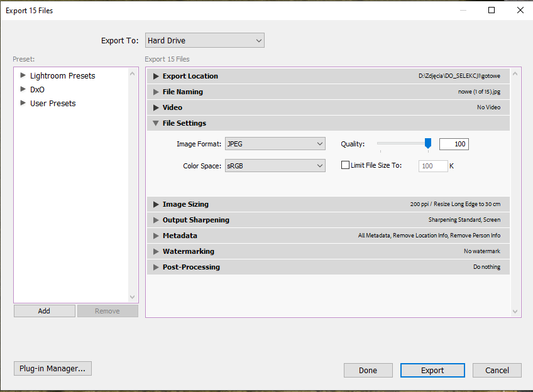The image size is (533, 392).
Task: Open the Color Space dropdown
Action: point(275,166)
